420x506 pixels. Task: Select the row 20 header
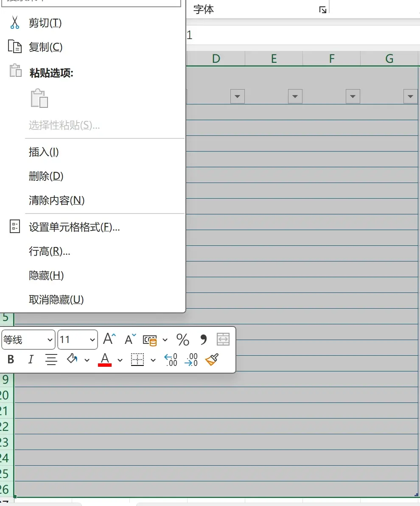click(6, 395)
